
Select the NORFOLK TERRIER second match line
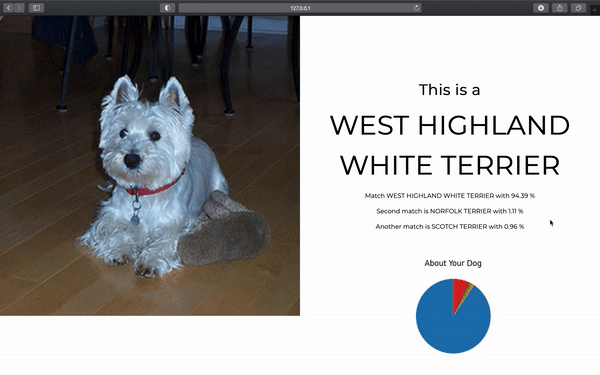pyautogui.click(x=450, y=211)
